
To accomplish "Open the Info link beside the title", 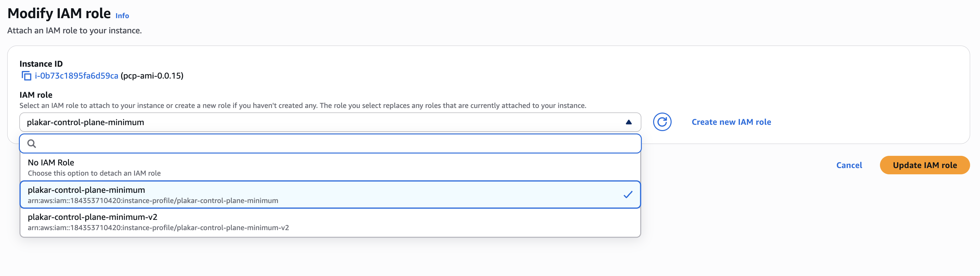I will 122,16.
